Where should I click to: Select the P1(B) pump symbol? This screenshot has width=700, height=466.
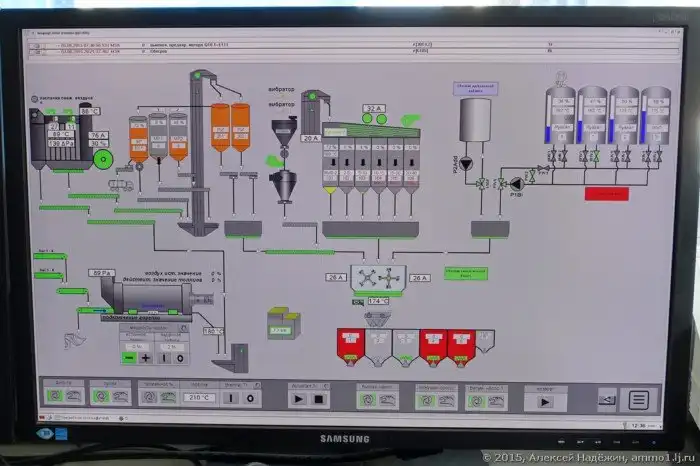(516, 183)
